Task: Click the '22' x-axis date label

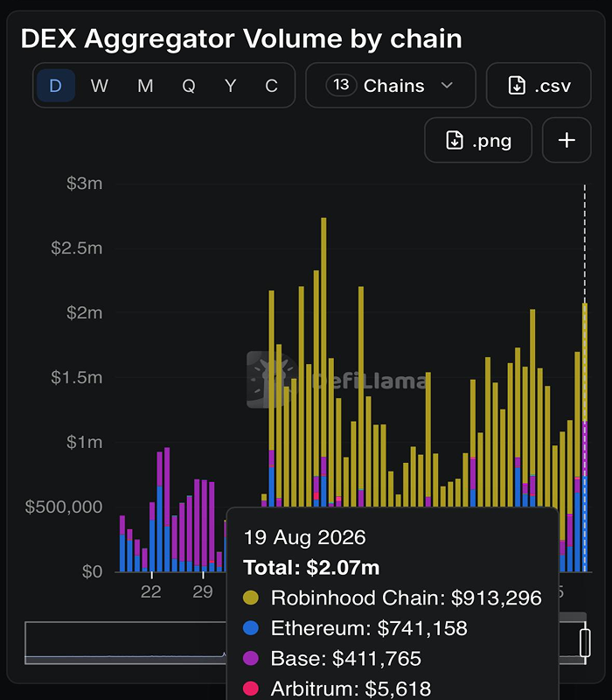Action: click(150, 592)
